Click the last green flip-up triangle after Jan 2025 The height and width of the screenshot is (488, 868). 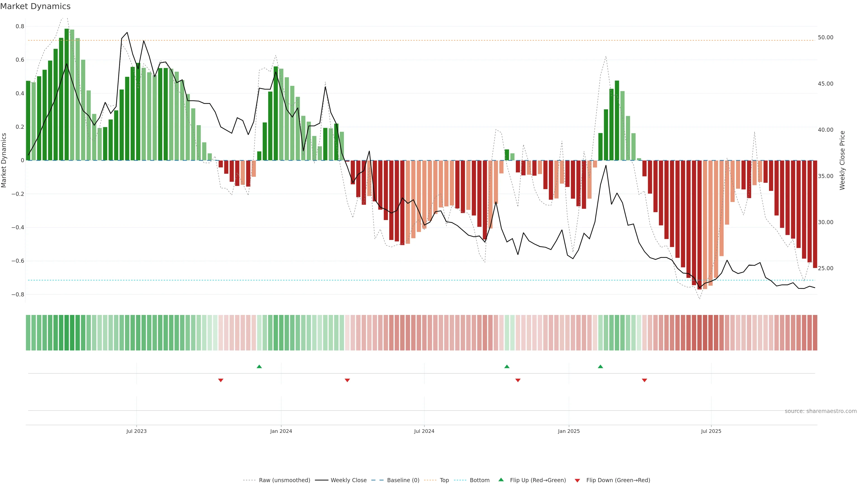coord(600,366)
